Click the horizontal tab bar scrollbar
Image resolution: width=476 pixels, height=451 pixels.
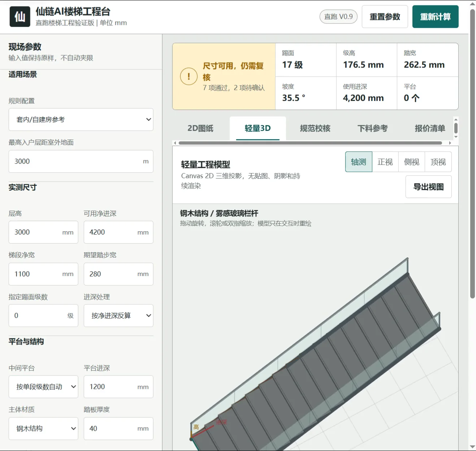tap(310, 143)
